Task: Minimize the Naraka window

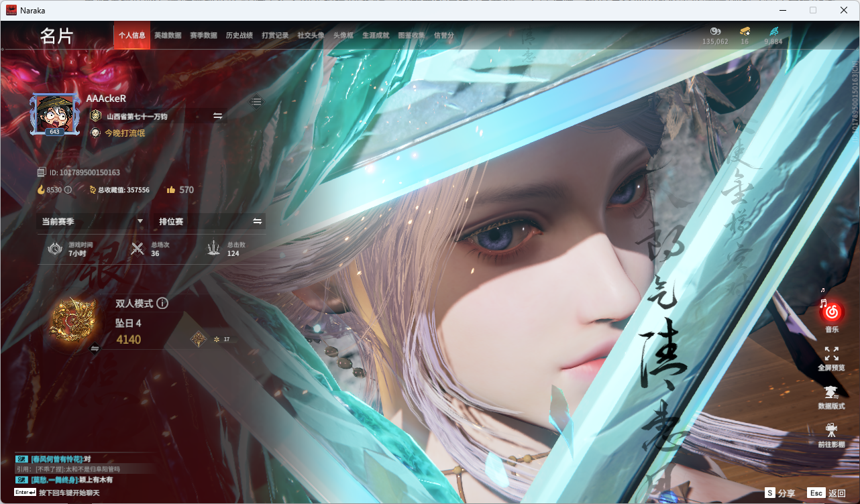Action: (x=782, y=10)
